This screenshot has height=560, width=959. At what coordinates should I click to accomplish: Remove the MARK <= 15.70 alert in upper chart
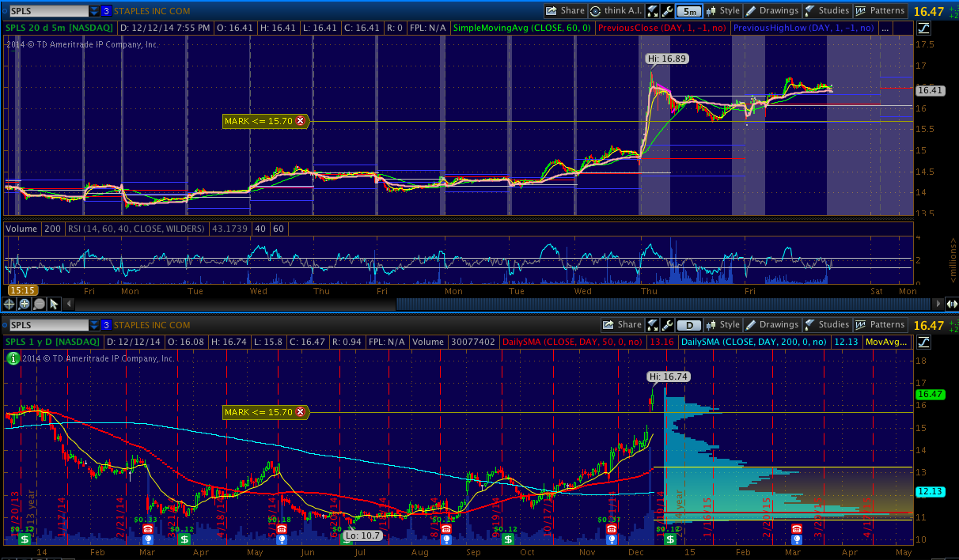point(301,121)
